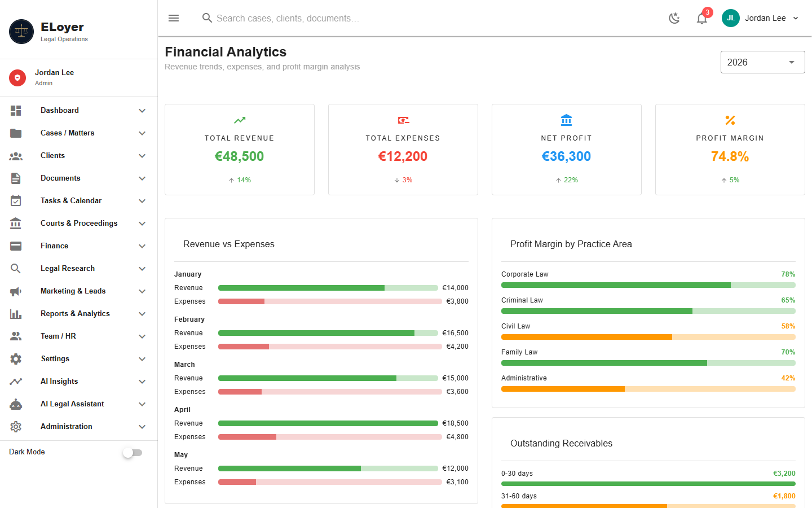Viewport: 812px width, 508px height.
Task: Click the hamburger menu icon
Action: [174, 18]
